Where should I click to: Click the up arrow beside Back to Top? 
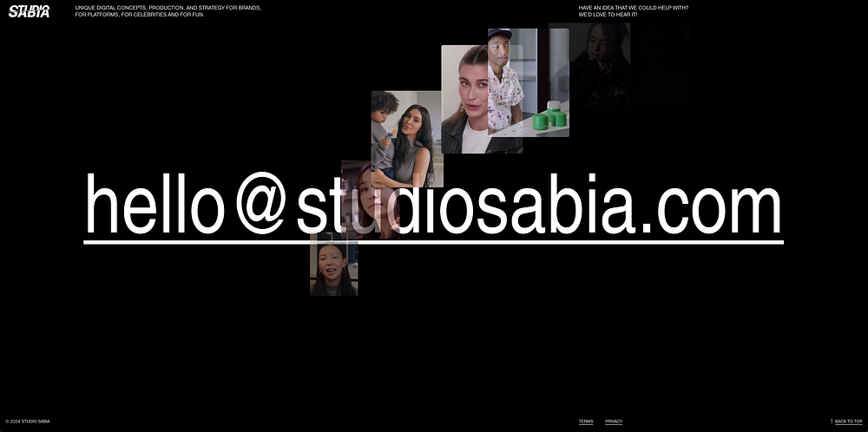(832, 422)
